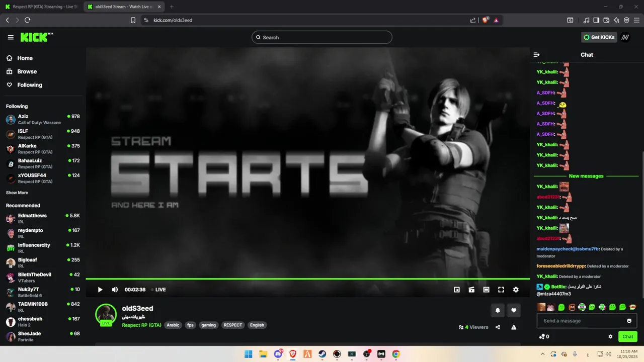644x362 pixels.
Task: Create a clip of the stream
Action: pyautogui.click(x=471, y=290)
